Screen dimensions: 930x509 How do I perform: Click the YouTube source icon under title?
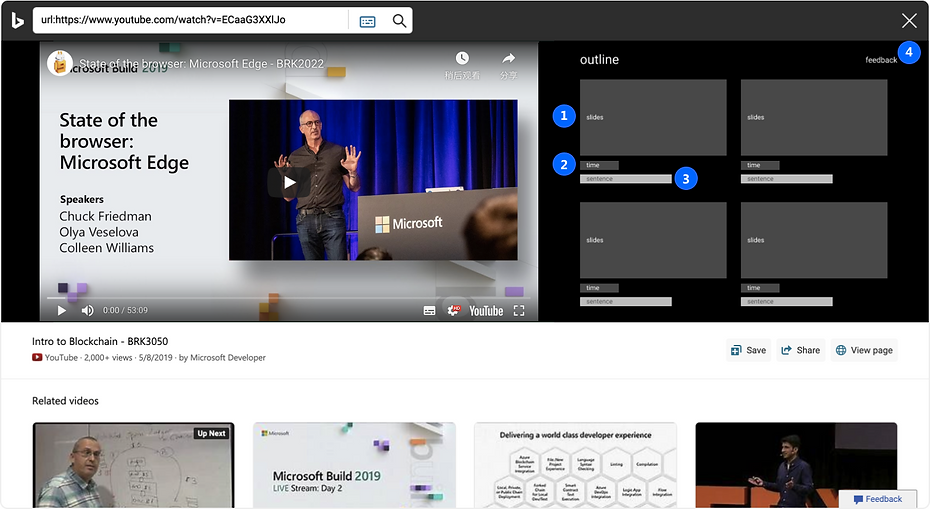point(37,357)
